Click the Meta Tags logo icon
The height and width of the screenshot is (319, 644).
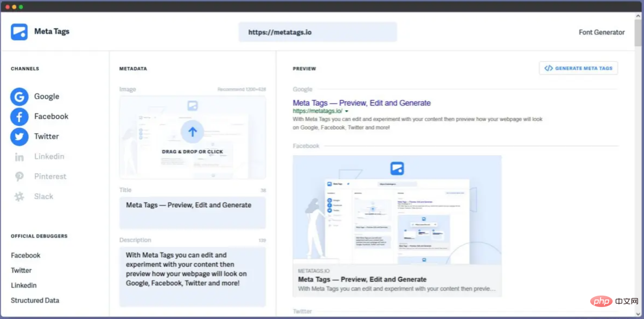20,32
